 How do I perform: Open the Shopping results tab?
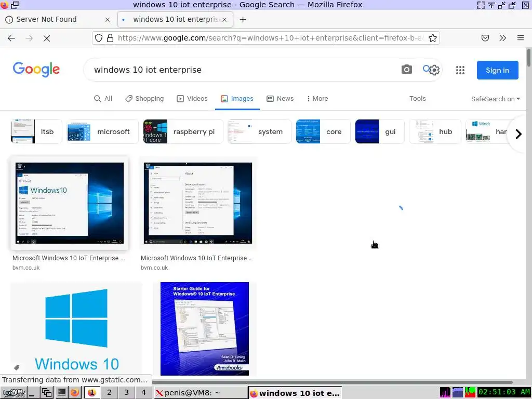click(144, 98)
